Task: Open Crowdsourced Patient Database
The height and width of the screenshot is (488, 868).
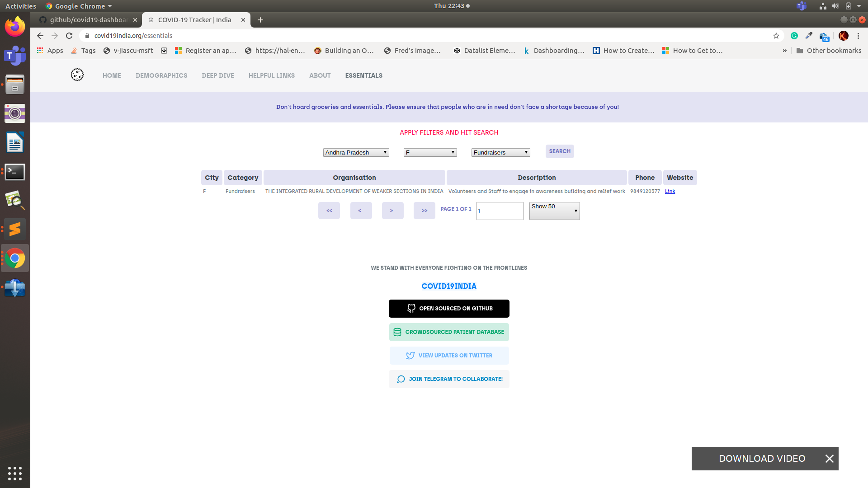Action: [449, 332]
